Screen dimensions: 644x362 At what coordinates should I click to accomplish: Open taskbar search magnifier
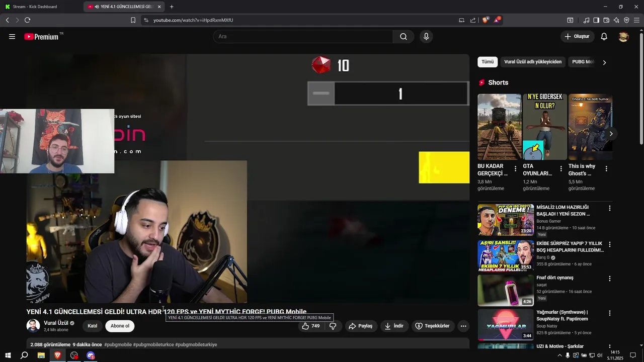click(24, 355)
